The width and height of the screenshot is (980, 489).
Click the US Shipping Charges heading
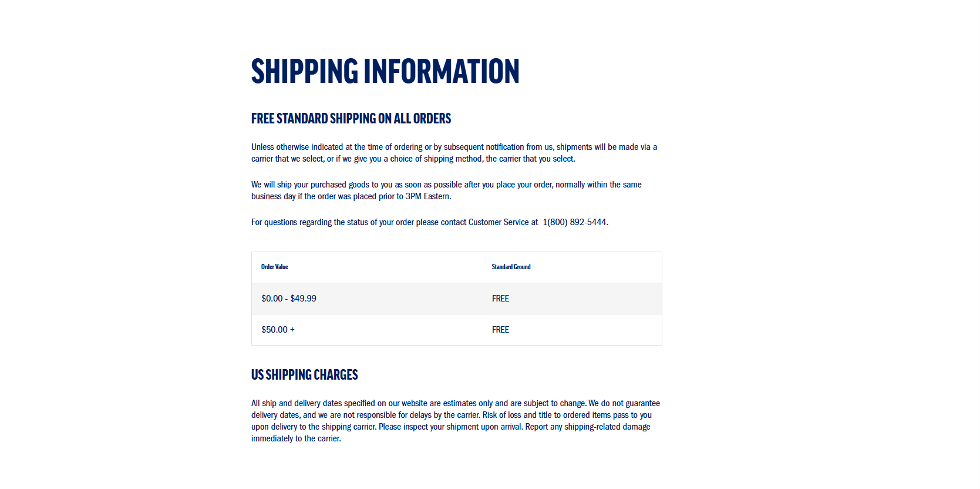click(304, 375)
